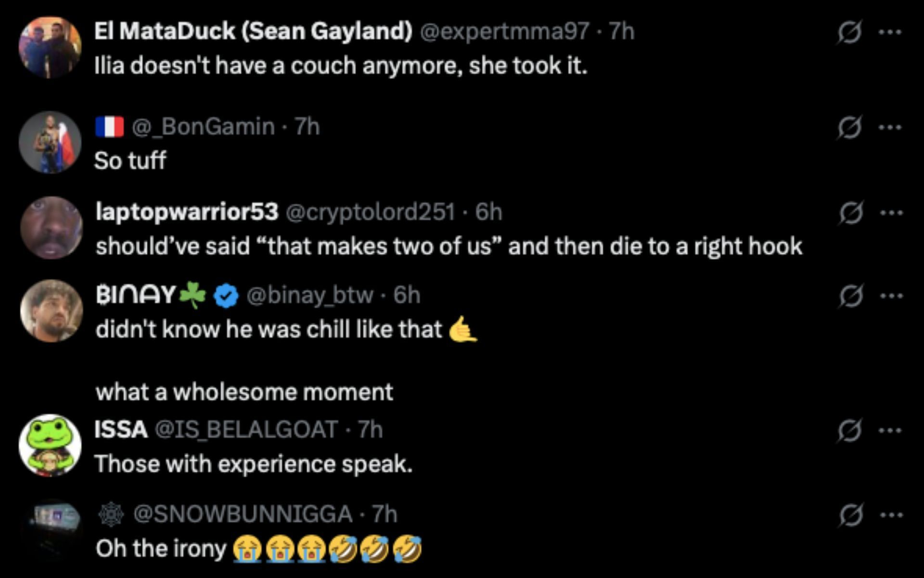Click the Grok icon on BINAY's reply
Viewport: 924px width, 578px height.
pos(850,295)
